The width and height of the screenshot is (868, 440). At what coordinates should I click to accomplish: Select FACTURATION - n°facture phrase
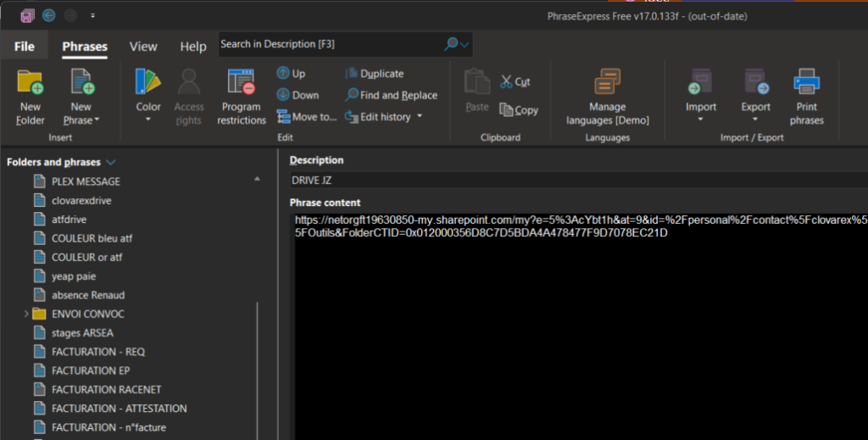[108, 427]
